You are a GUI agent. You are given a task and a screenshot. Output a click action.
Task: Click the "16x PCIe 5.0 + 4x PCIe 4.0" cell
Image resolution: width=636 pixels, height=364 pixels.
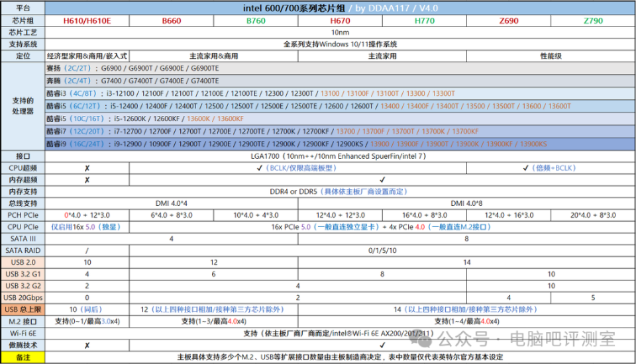pos(382,227)
